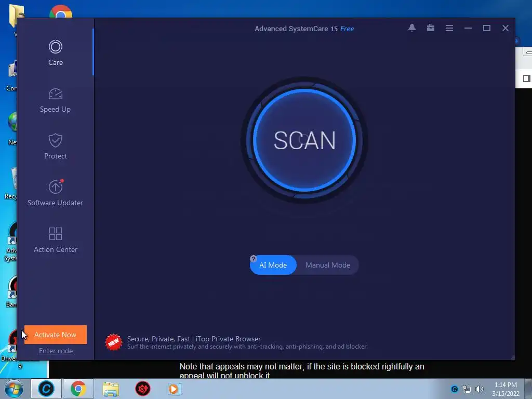Start the big SCAN button
This screenshot has width=532, height=399.
304,140
